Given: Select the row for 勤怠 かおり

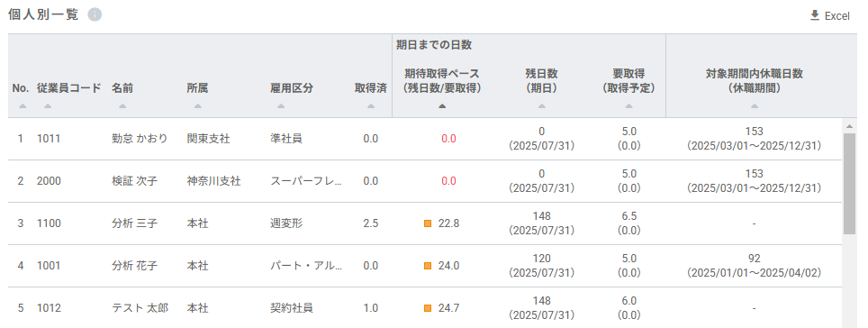Looking at the screenshot, I should (x=425, y=139).
